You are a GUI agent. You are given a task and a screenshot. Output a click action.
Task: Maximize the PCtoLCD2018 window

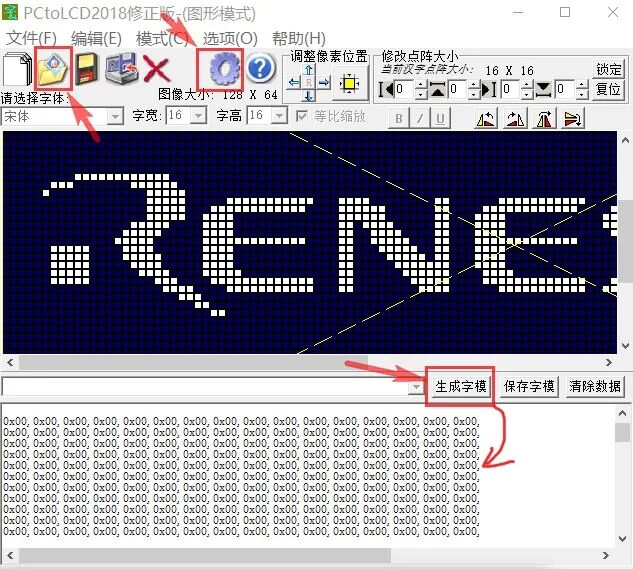coord(565,12)
